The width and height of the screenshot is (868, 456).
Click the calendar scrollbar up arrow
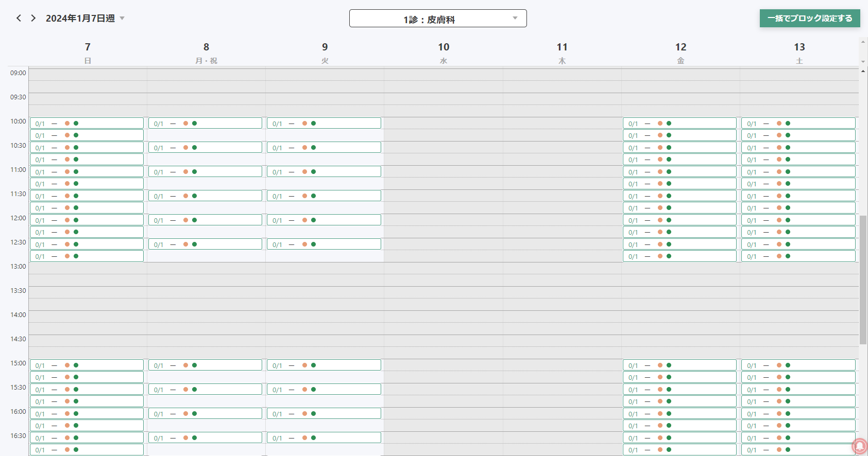point(863,71)
